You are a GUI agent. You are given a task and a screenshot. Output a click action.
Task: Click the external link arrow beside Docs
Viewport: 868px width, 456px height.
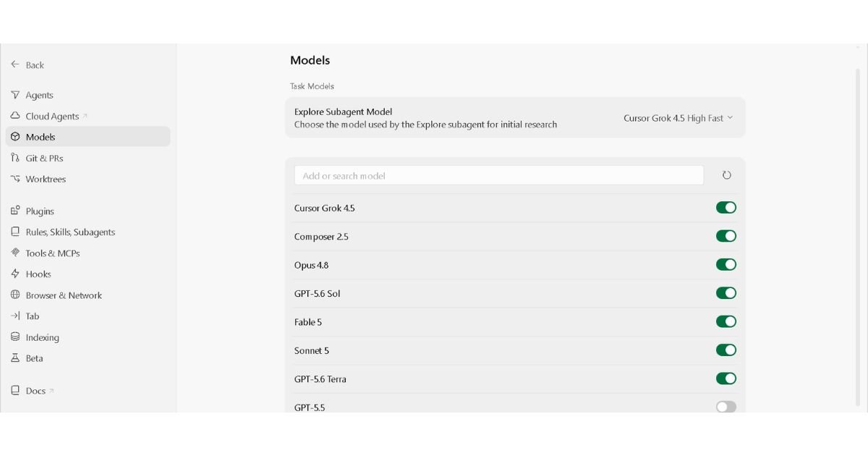51,391
